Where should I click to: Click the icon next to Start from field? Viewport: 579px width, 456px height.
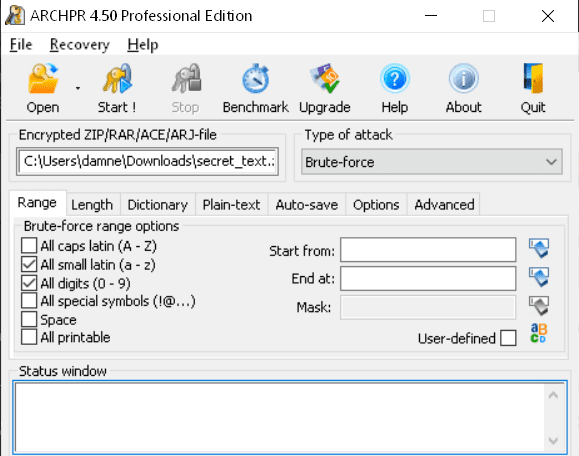539,248
